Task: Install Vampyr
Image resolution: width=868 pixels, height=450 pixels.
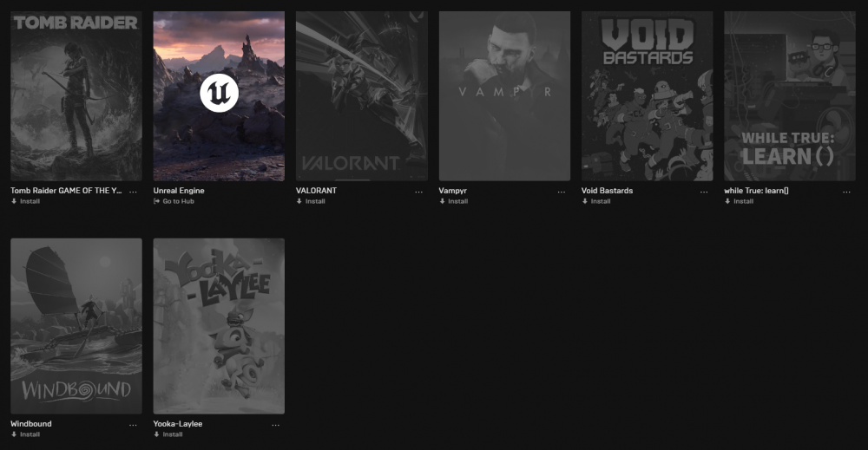Action: [454, 201]
